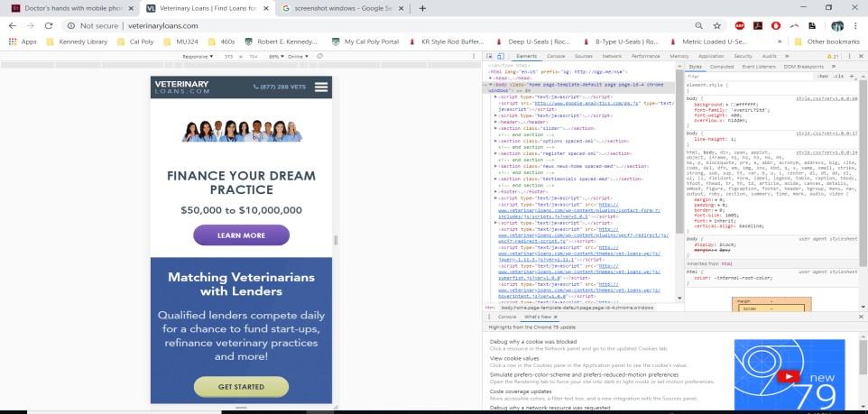The image size is (868, 414).
Task: Open the Other bookmarks folder
Action: pyautogui.click(x=826, y=41)
